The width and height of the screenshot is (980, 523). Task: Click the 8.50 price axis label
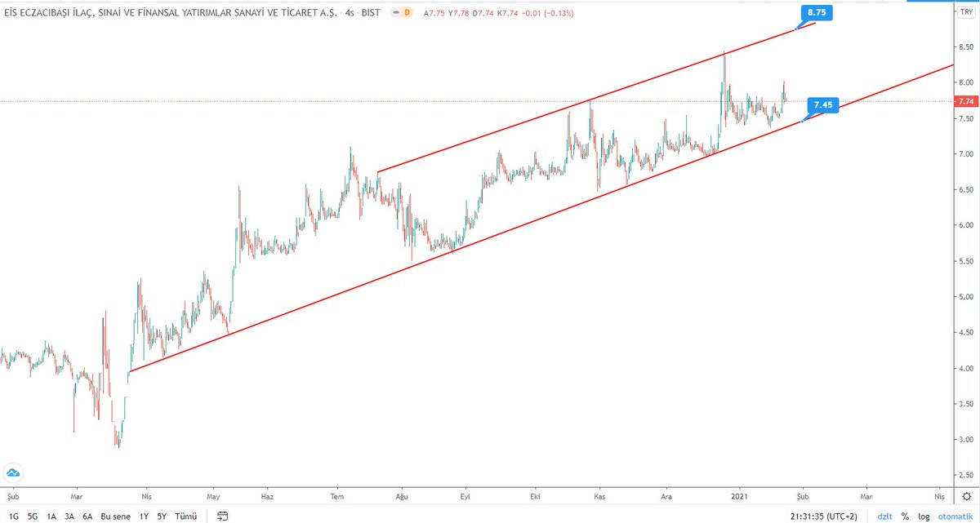(x=964, y=47)
